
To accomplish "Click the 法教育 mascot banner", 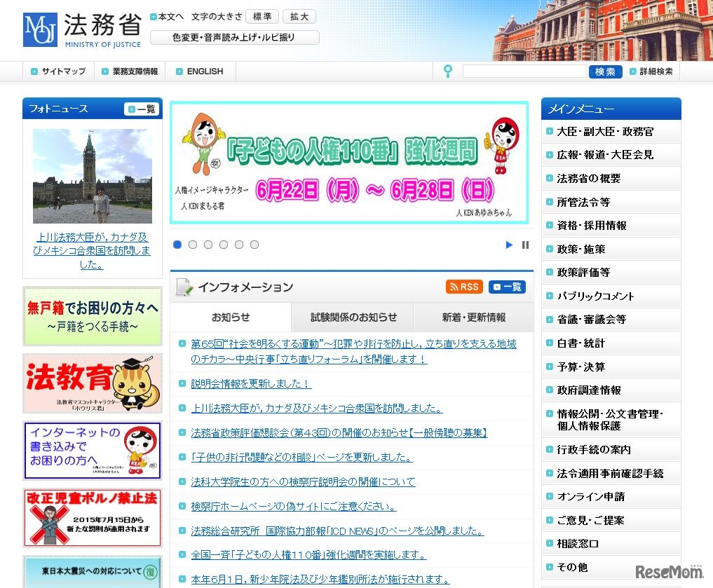I will click(92, 383).
